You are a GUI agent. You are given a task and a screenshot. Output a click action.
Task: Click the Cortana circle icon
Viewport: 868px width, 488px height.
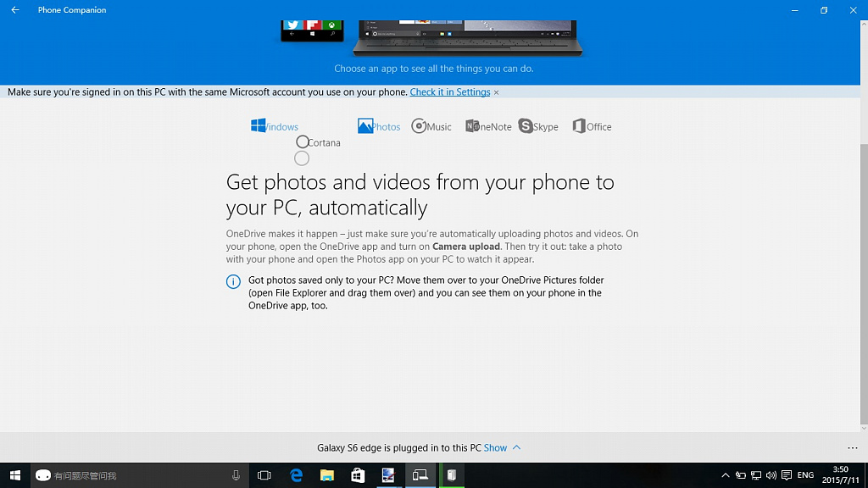(303, 142)
